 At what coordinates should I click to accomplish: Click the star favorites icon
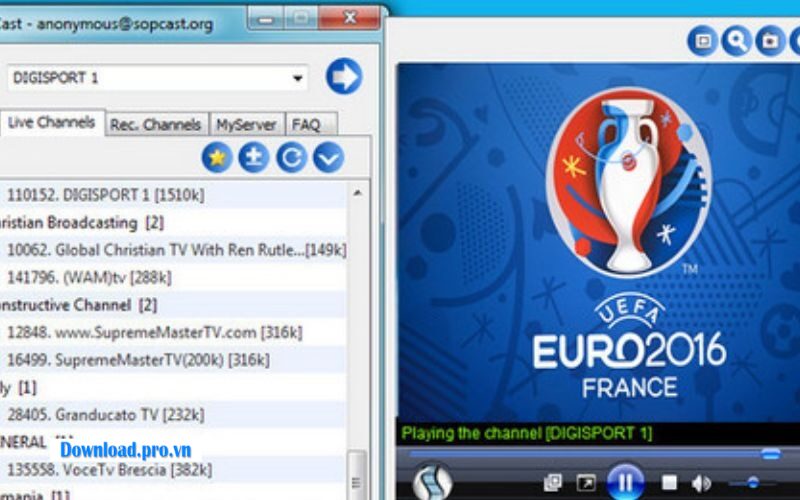click(x=217, y=158)
